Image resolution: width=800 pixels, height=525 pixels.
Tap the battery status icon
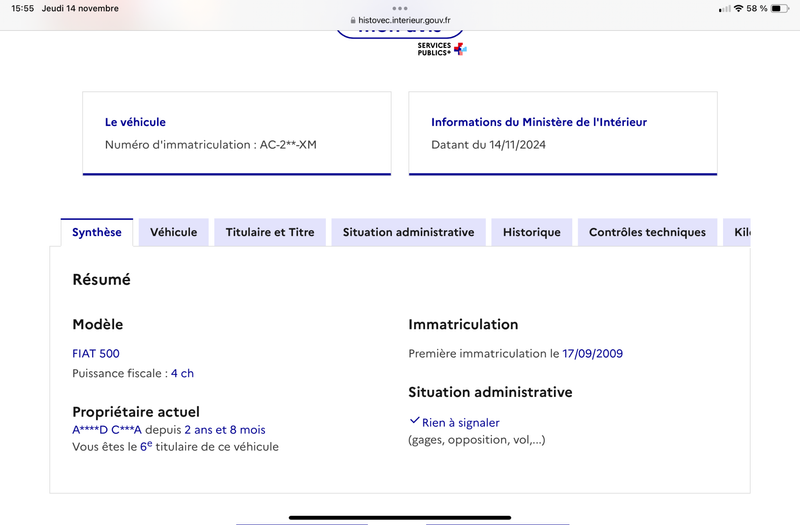[x=780, y=9]
